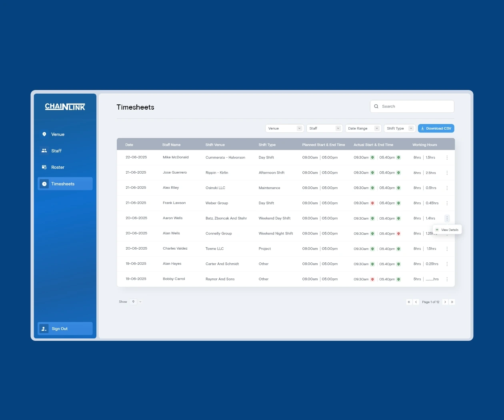
Task: Click the Search input field
Action: 412,106
